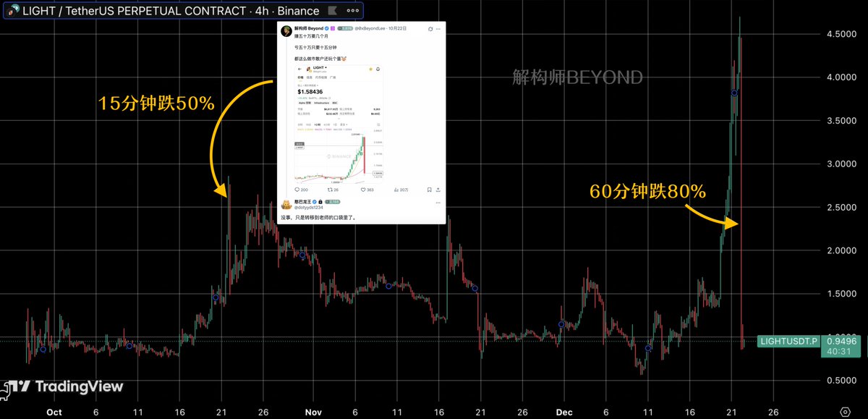Viewport: 868px width, 419px height.
Task: Click the 4.5000 price axis label
Action: point(841,33)
